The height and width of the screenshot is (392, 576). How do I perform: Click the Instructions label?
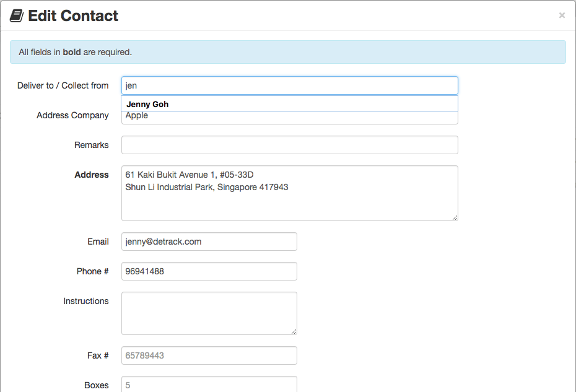[86, 301]
